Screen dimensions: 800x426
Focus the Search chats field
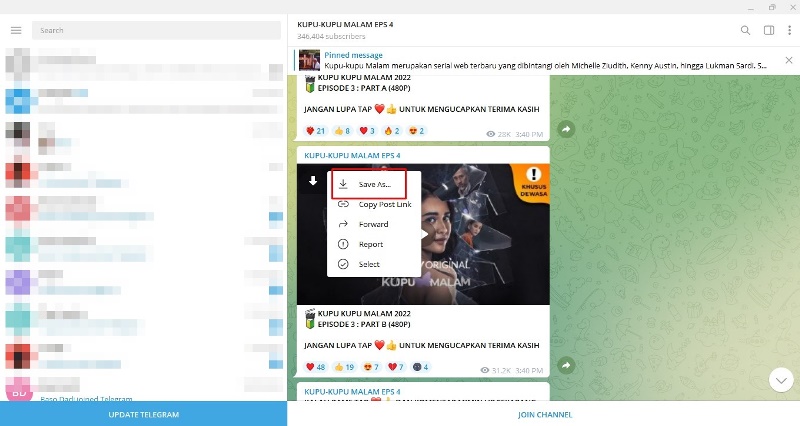tap(156, 31)
